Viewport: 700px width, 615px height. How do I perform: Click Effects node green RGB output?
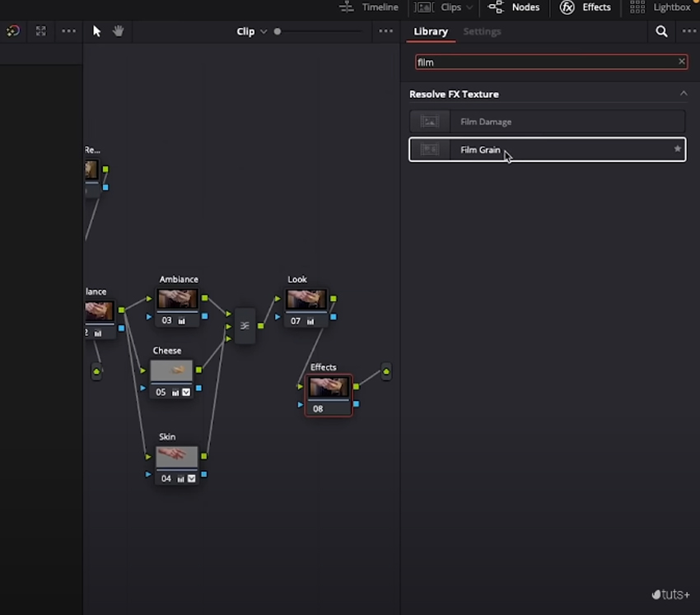[357, 386]
